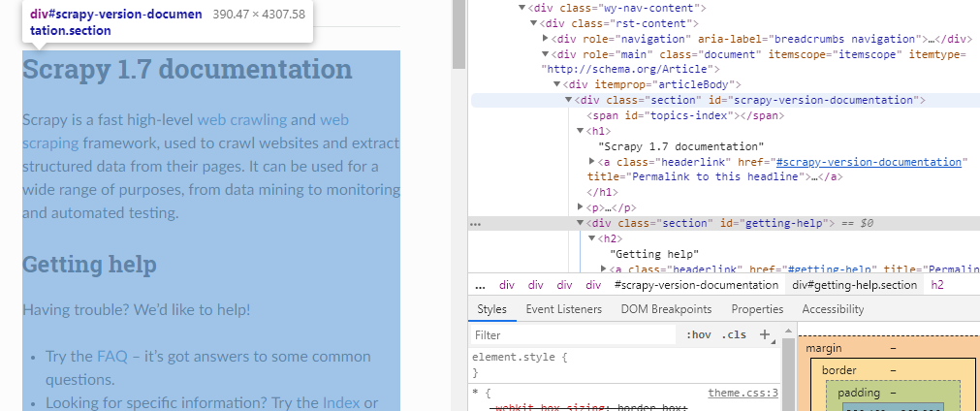Expand the collapsed p element
Viewport: 980px width, 411px height.
tap(580, 207)
